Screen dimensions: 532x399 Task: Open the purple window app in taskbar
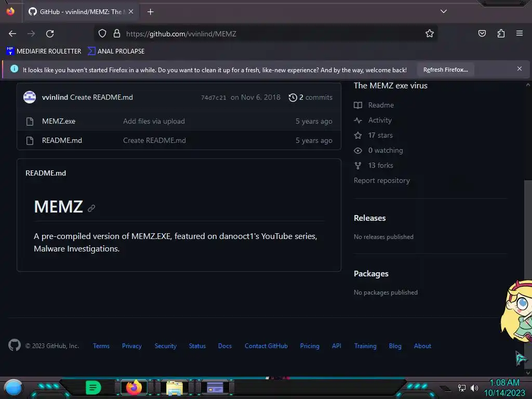point(215,388)
